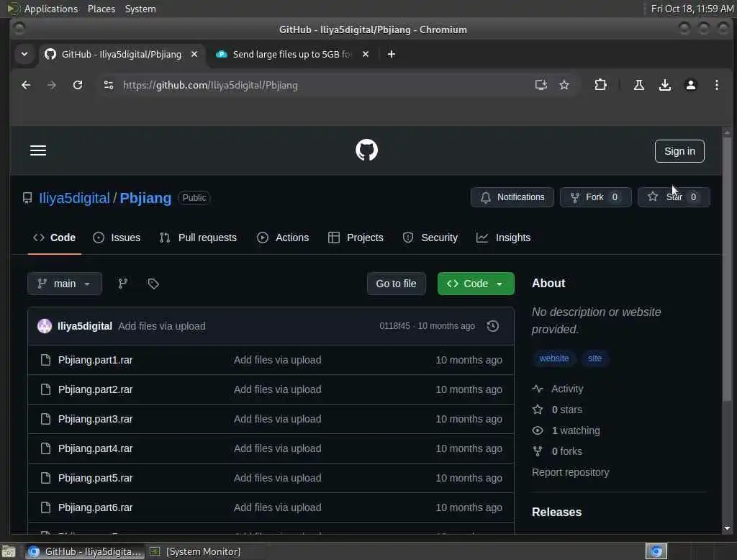Open new browser tab with plus icon
Viewport: 737px width, 560px height.
pos(391,54)
